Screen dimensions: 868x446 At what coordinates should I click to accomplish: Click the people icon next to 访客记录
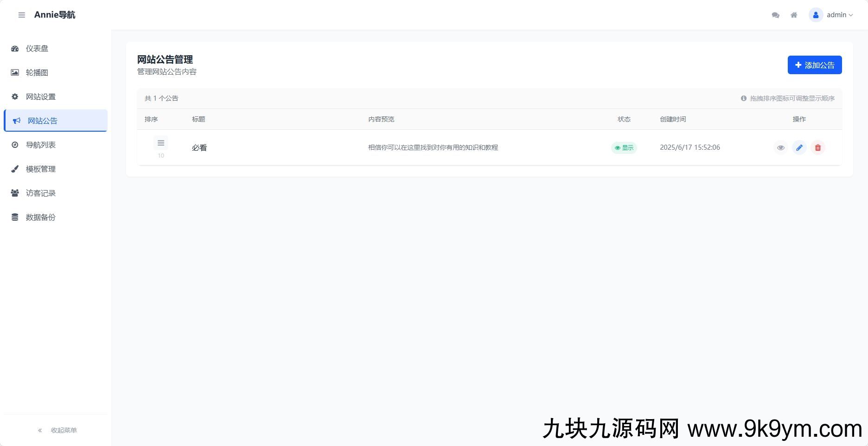[15, 193]
